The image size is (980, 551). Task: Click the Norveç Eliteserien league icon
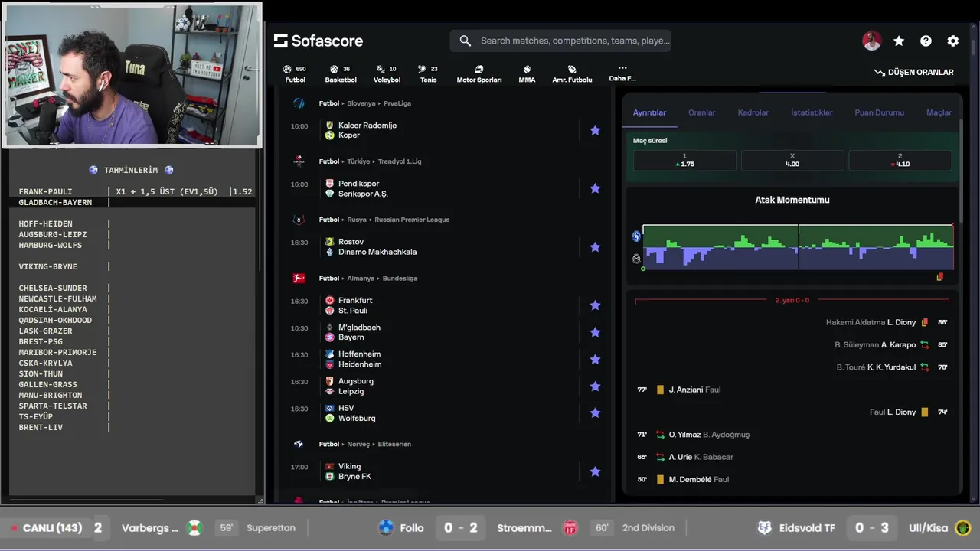[x=299, y=444]
